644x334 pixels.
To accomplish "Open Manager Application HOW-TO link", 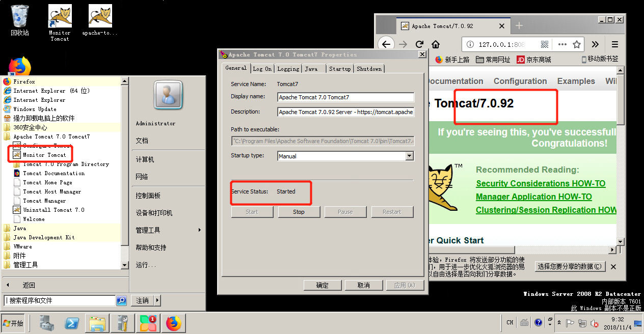I will (534, 197).
